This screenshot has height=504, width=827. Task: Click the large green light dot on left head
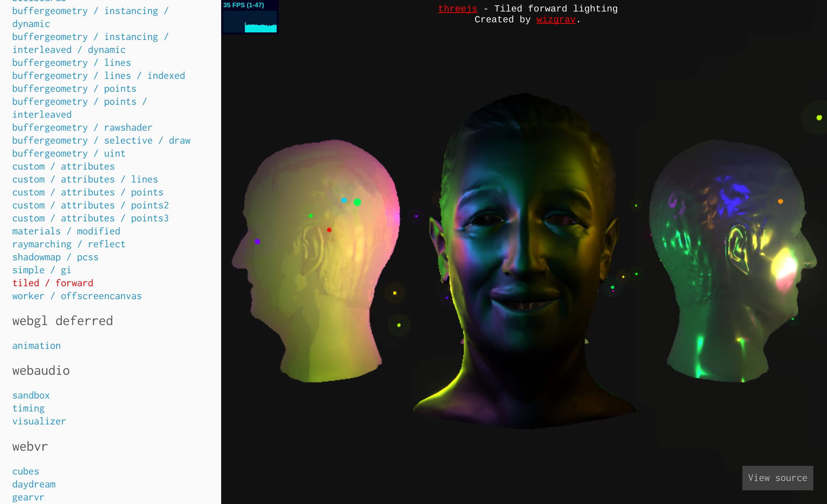(357, 202)
